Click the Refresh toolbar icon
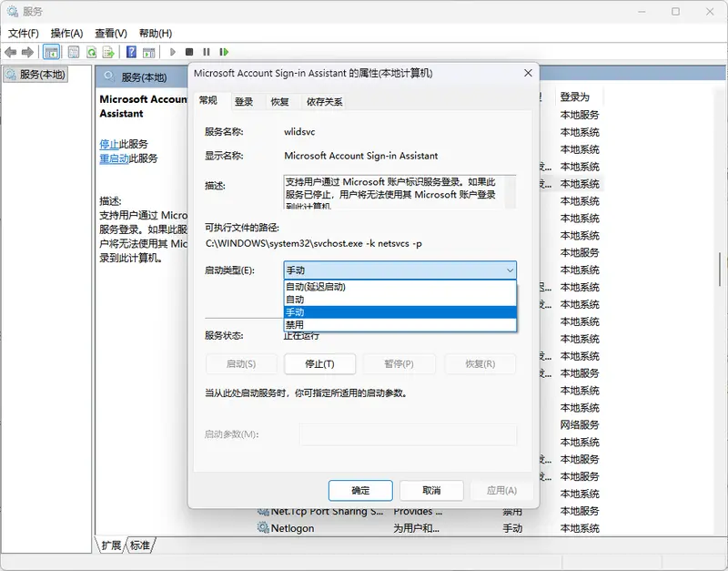This screenshot has width=728, height=571. click(x=92, y=52)
